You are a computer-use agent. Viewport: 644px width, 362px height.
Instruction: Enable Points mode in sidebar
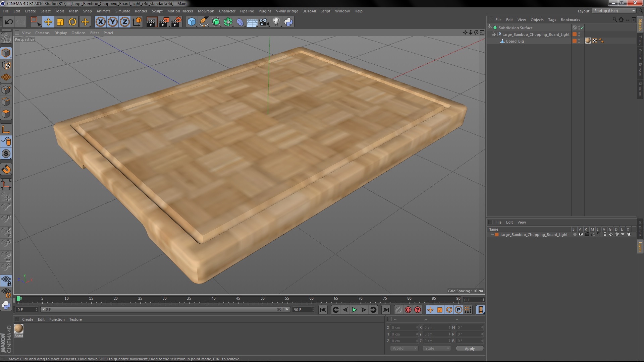(6, 90)
